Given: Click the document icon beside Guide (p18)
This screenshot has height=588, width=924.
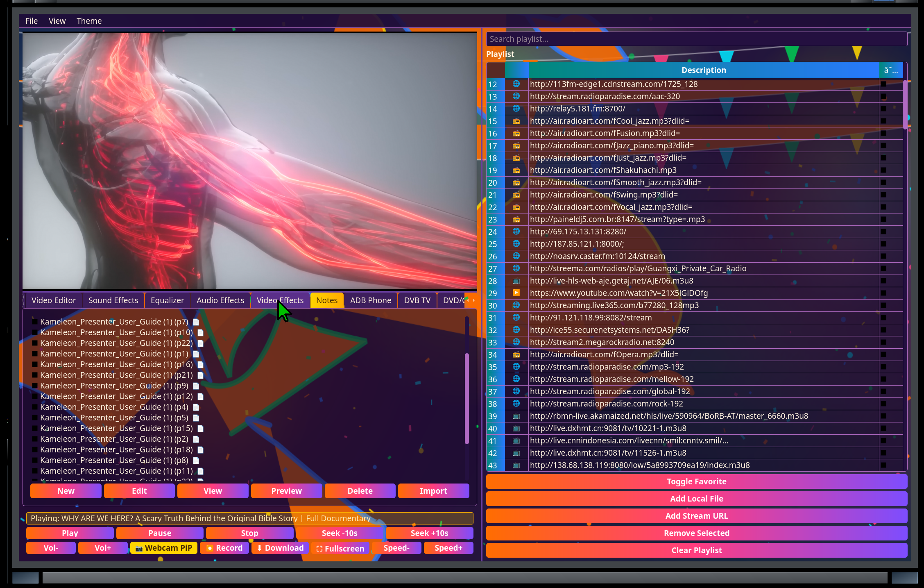Looking at the screenshot, I should point(201,450).
